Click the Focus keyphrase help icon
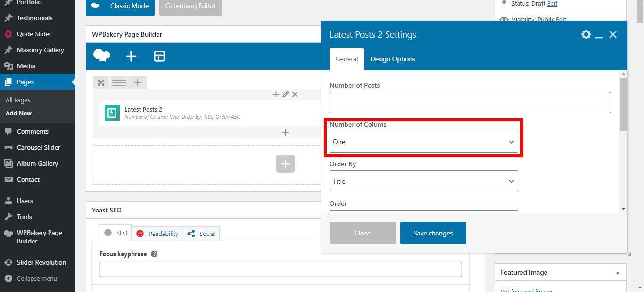The image size is (644, 292). (x=154, y=254)
